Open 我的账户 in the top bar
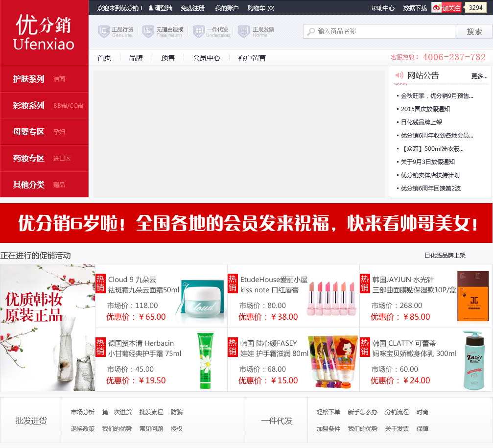This screenshot has height=448, width=493. [227, 8]
